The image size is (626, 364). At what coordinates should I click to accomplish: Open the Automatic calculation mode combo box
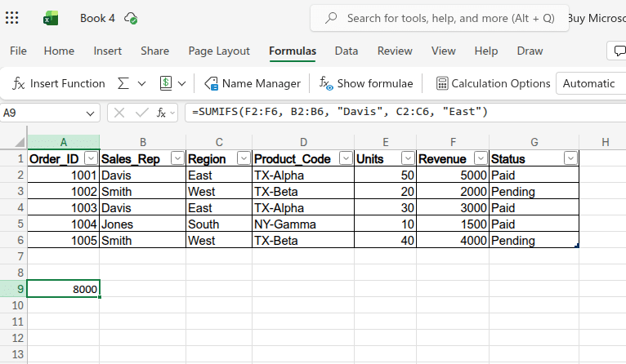(589, 83)
